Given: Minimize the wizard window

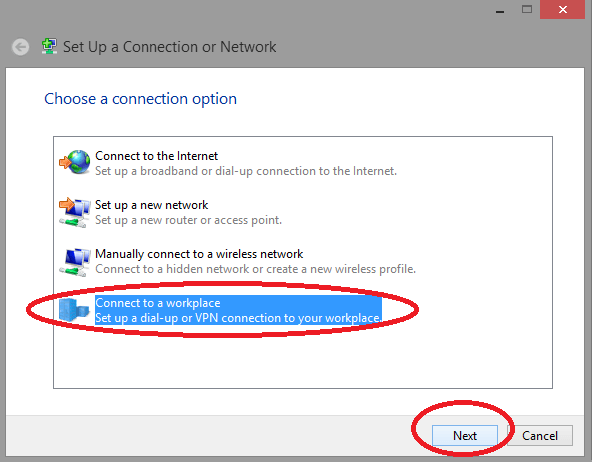Looking at the screenshot, I should tap(500, 11).
